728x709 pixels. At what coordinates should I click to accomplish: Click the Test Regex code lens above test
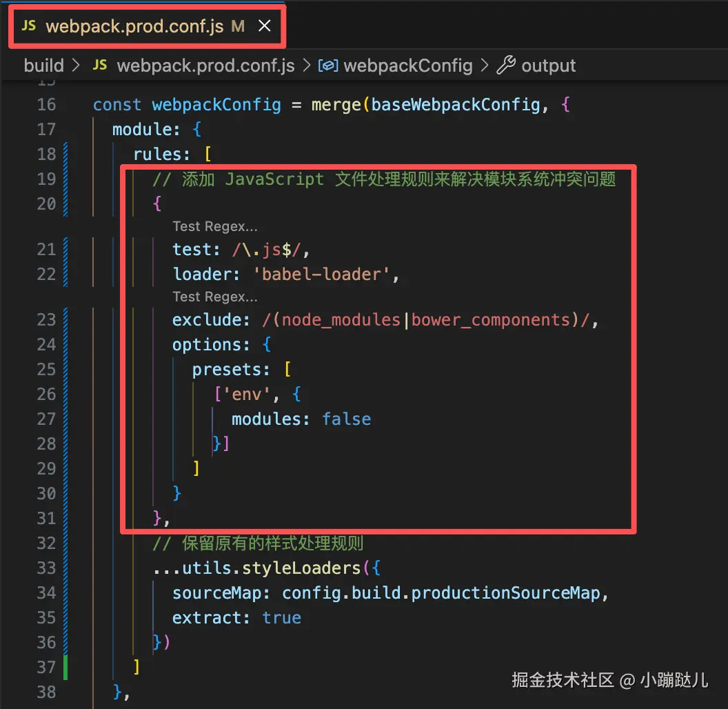pos(215,226)
